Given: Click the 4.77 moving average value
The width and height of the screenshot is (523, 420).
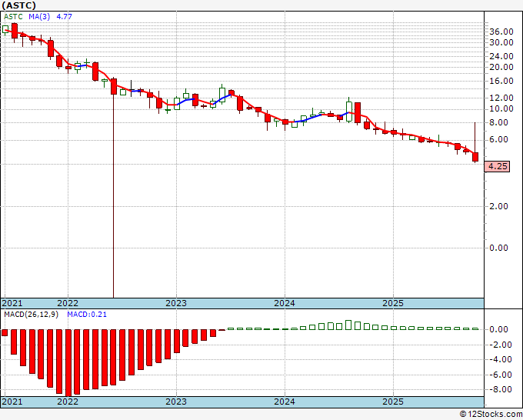Looking at the screenshot, I should [64, 17].
